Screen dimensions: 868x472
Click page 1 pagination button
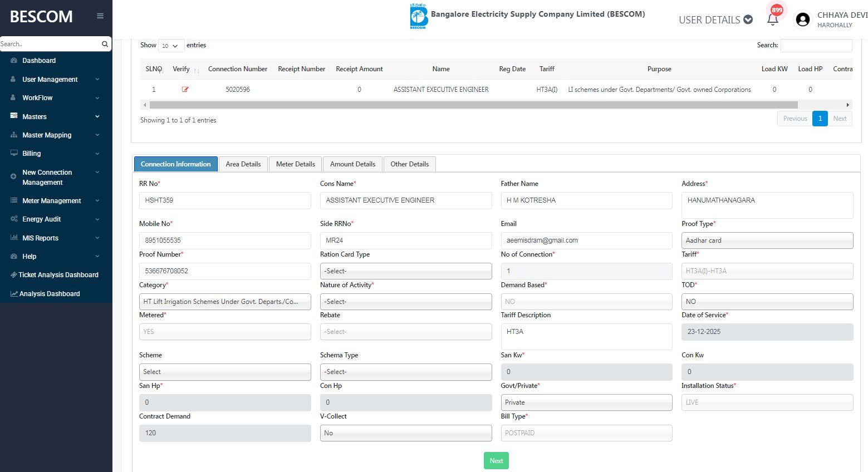coord(820,119)
